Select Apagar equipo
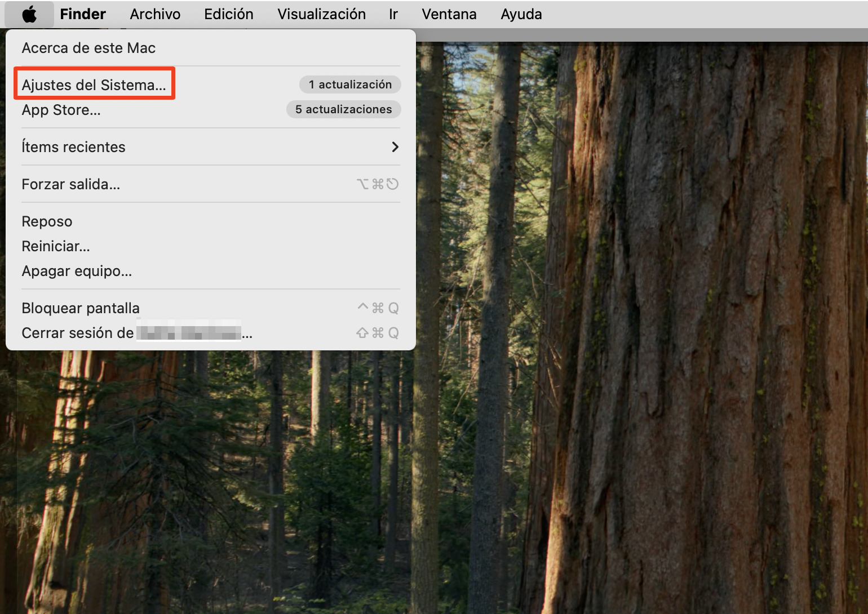The image size is (868, 614). click(x=77, y=271)
